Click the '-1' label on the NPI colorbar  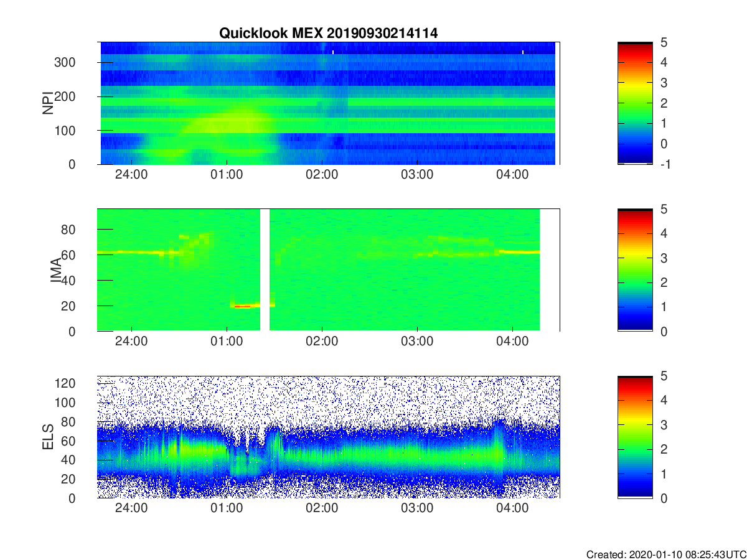click(x=665, y=164)
